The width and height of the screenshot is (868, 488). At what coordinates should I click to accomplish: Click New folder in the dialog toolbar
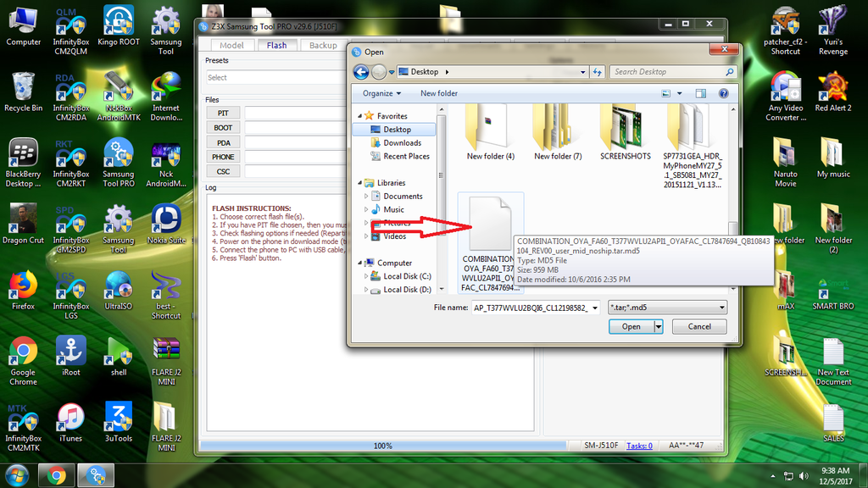click(x=439, y=93)
